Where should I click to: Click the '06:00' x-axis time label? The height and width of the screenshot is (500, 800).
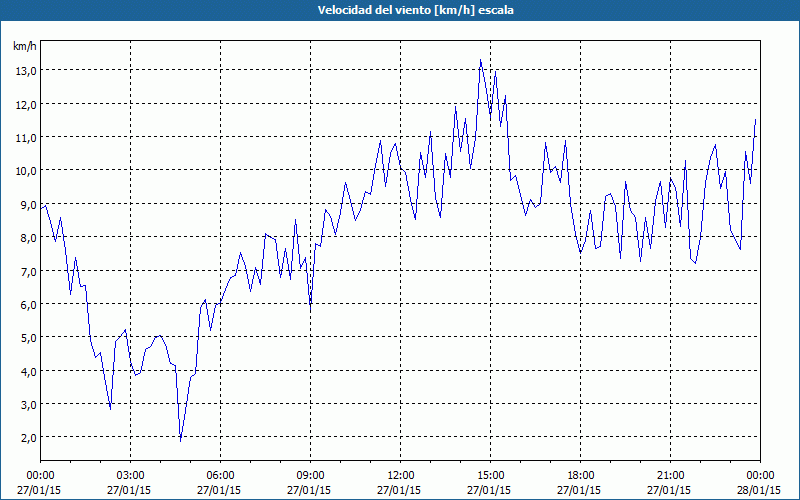pos(220,476)
